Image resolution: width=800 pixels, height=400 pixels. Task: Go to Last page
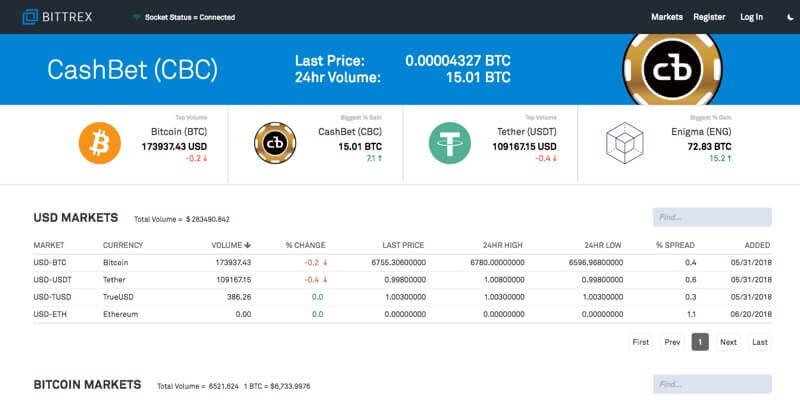[760, 342]
